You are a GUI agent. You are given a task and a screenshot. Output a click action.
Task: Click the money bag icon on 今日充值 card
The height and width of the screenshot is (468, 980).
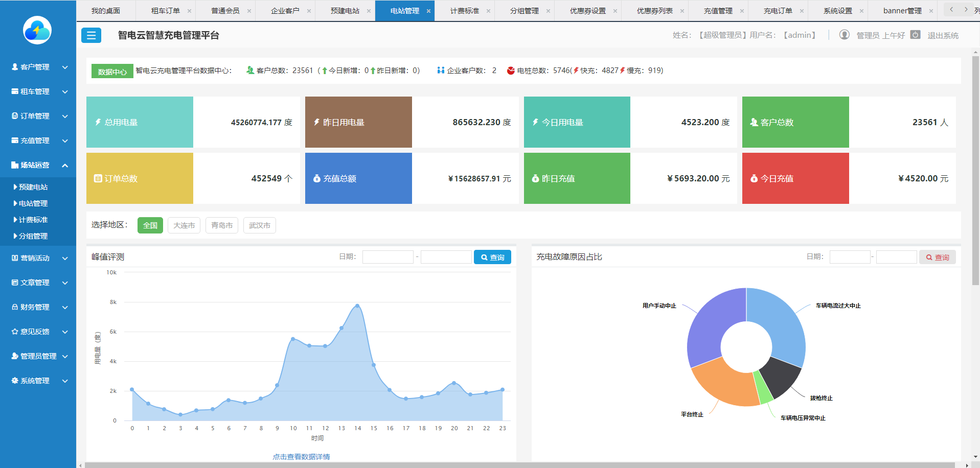point(754,178)
